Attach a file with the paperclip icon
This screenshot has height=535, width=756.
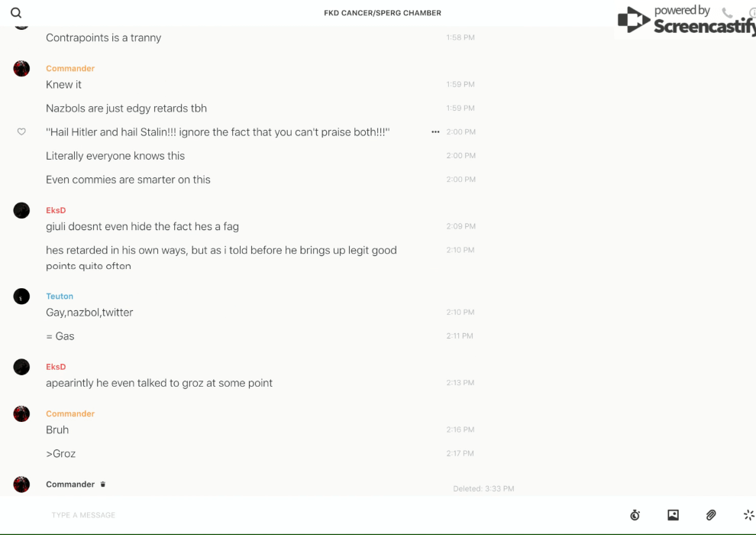(x=711, y=515)
